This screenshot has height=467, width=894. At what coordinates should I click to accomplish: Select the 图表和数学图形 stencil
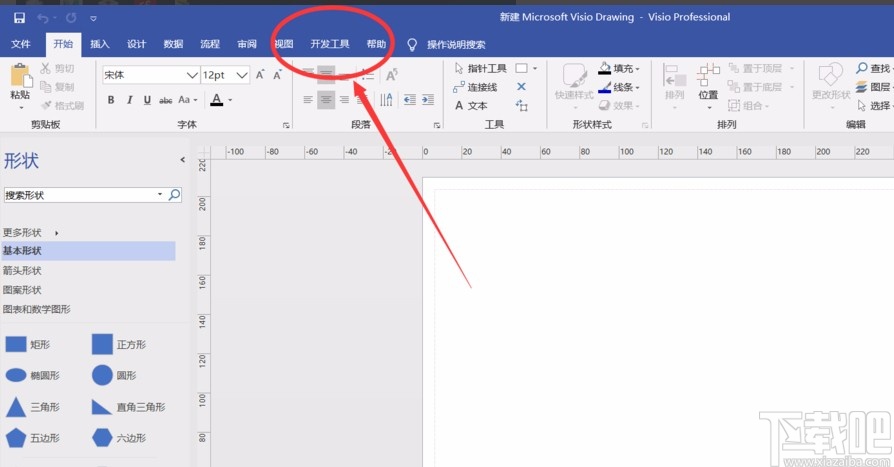(x=36, y=309)
